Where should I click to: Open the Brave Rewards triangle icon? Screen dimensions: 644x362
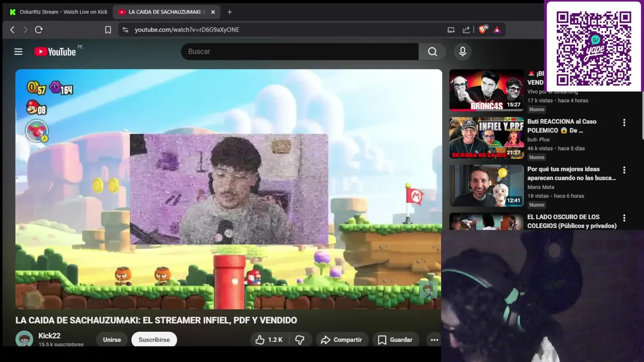497,30
